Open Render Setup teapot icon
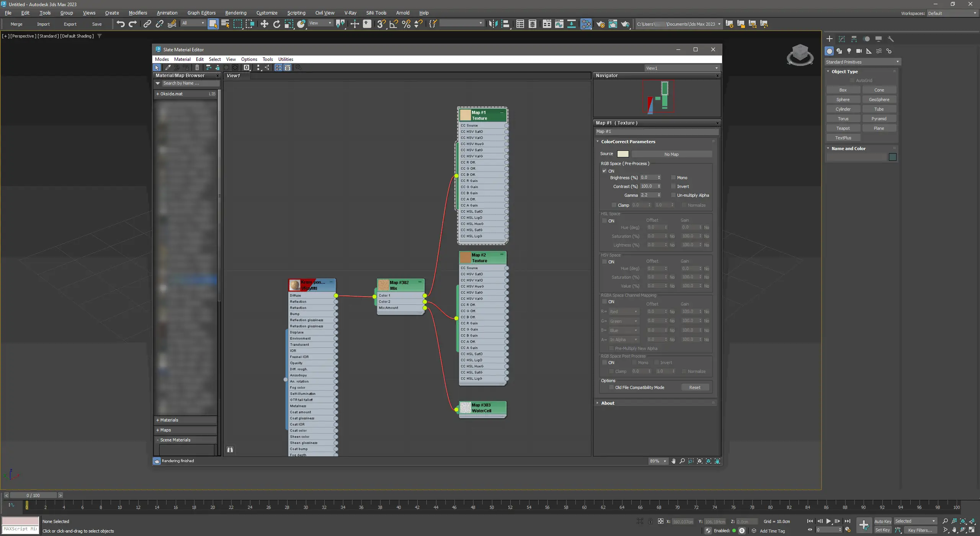Viewport: 980px width, 536px height. pyautogui.click(x=600, y=24)
